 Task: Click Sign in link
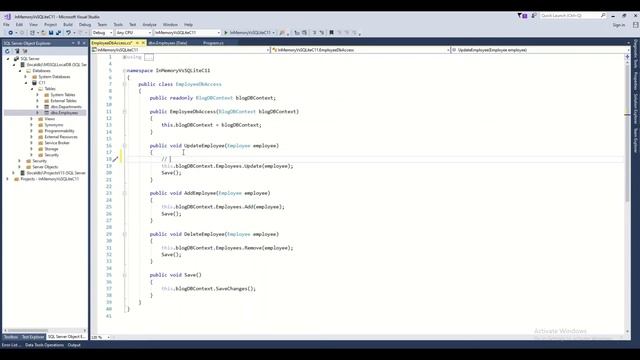pyautogui.click(x=618, y=25)
